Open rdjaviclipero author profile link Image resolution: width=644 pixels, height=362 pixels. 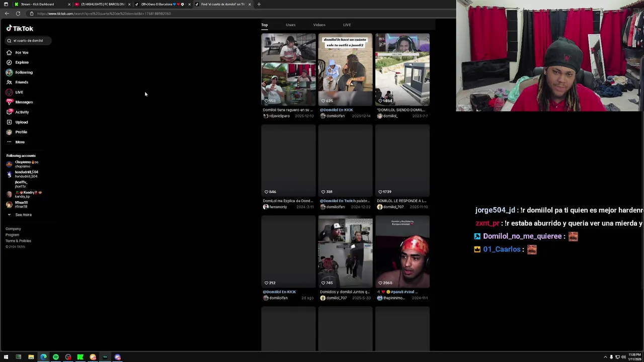pyautogui.click(x=276, y=116)
